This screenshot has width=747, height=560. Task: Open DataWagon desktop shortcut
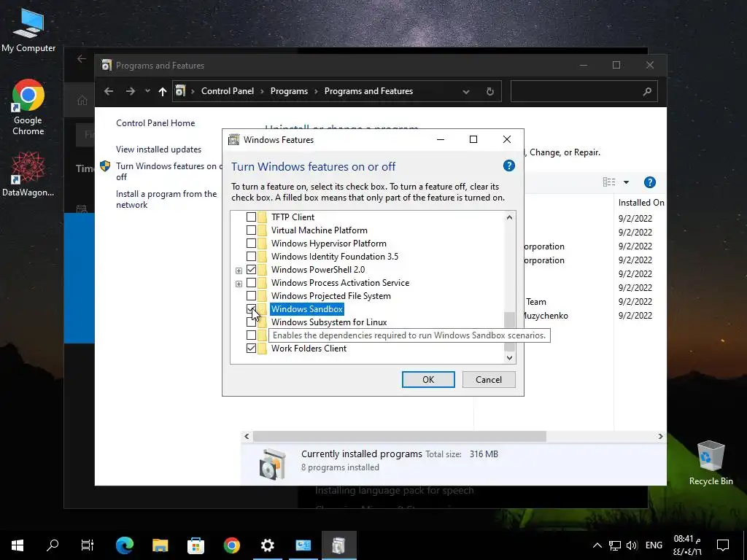coord(28,174)
